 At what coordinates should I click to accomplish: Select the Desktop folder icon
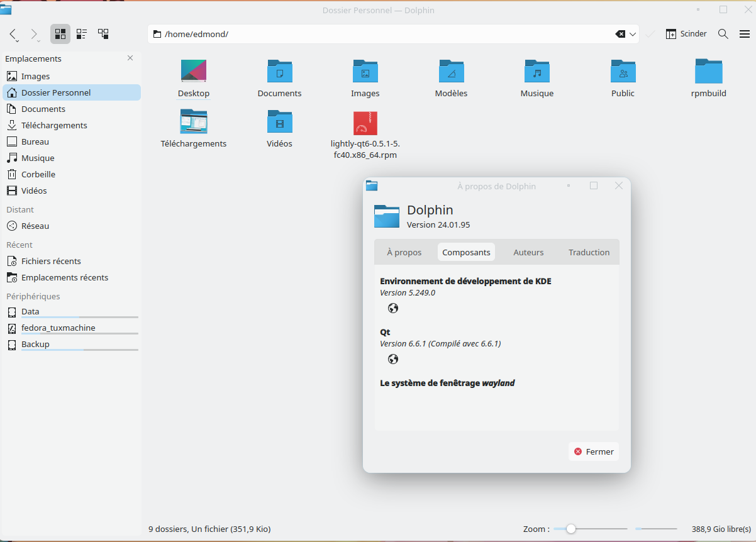[193, 72]
